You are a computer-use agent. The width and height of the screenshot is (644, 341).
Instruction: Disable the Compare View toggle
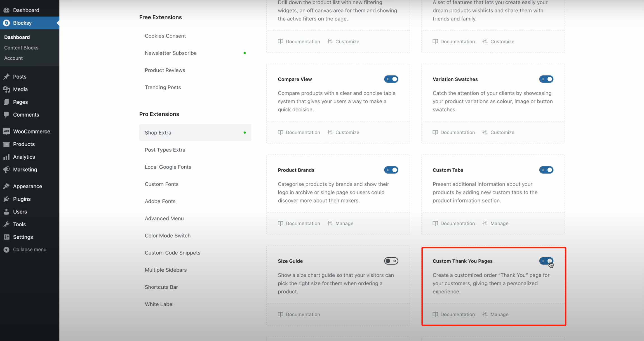(391, 79)
